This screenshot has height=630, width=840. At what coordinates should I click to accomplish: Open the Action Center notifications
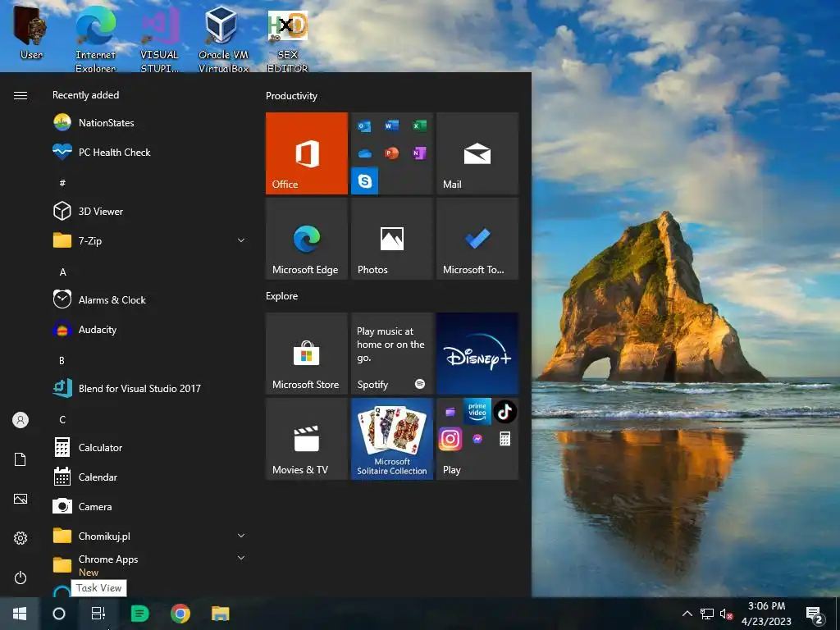point(815,615)
